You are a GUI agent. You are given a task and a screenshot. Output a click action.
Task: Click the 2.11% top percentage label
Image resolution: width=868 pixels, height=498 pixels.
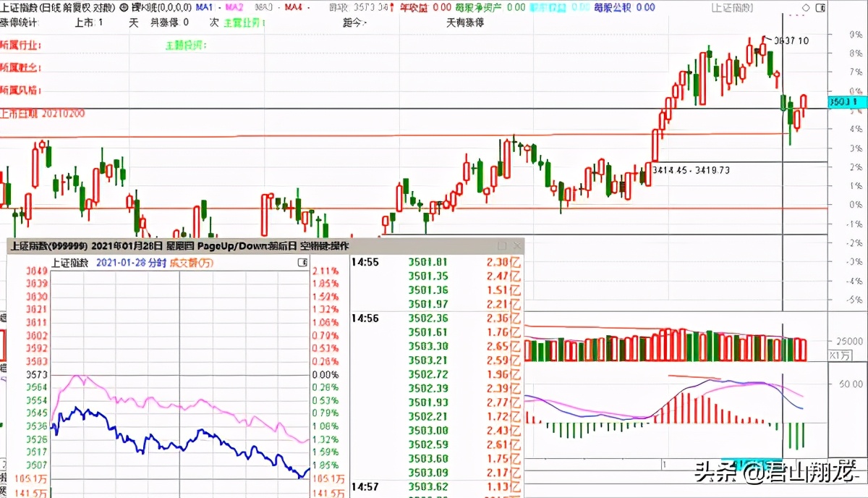pyautogui.click(x=325, y=271)
